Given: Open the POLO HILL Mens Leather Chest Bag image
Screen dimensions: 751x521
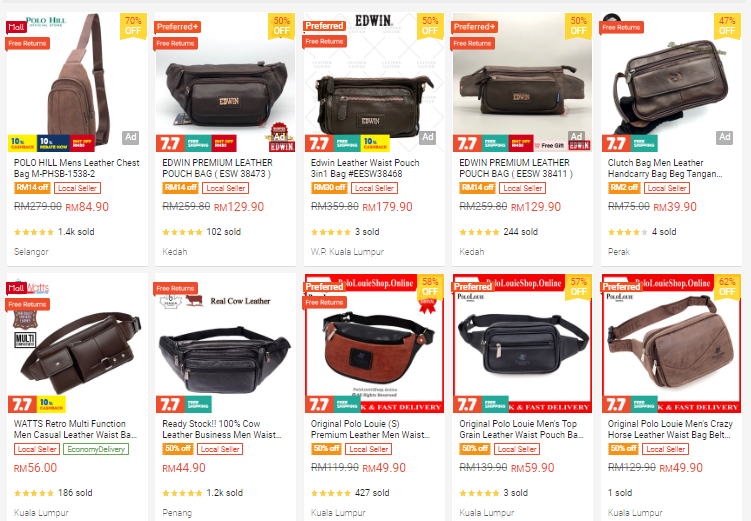Looking at the screenshot, I should pos(78,82).
